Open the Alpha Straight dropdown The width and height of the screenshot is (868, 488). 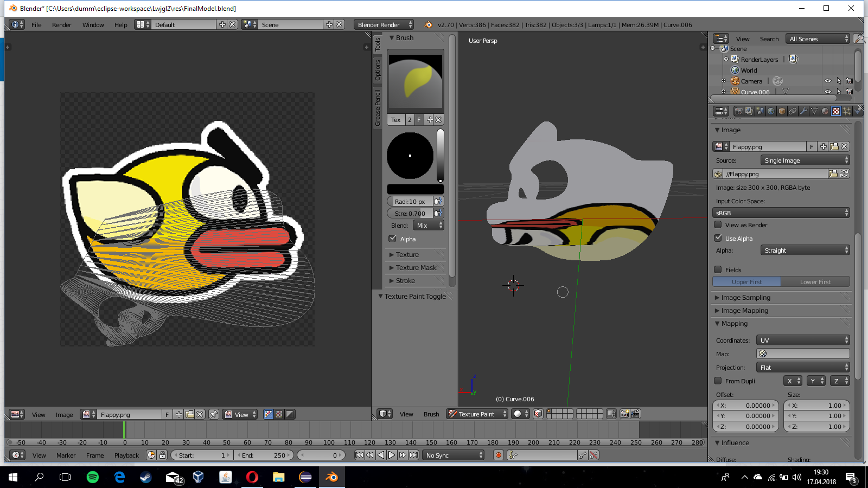[x=805, y=251]
